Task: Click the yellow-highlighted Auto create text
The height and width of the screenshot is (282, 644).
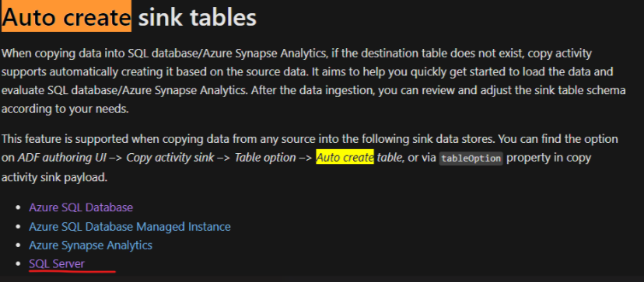Action: 345,157
